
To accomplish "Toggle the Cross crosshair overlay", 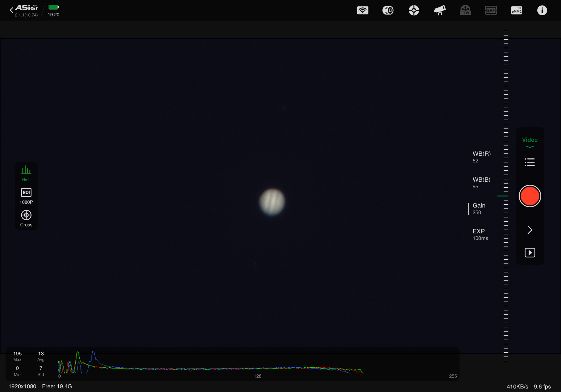I will (x=26, y=218).
